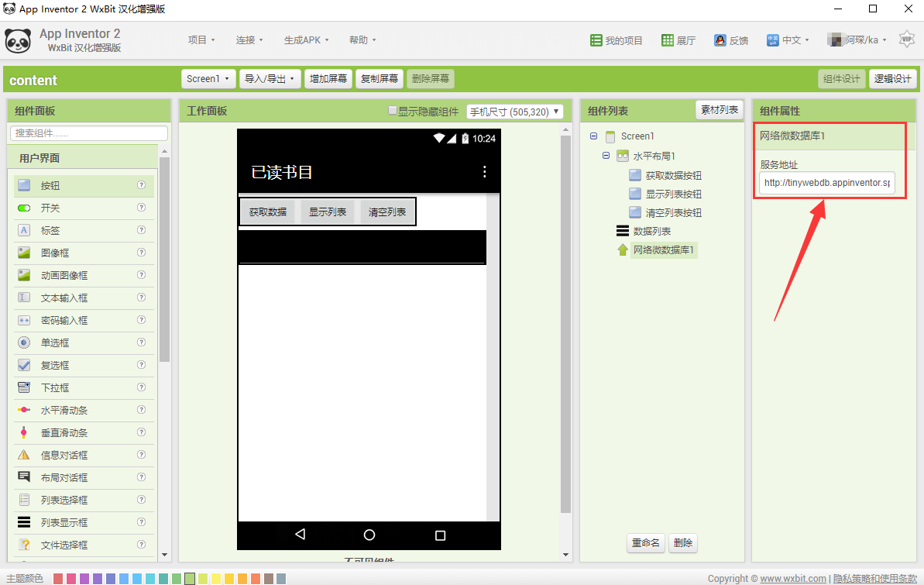
Task: Open the 项目 menu
Action: coord(201,40)
